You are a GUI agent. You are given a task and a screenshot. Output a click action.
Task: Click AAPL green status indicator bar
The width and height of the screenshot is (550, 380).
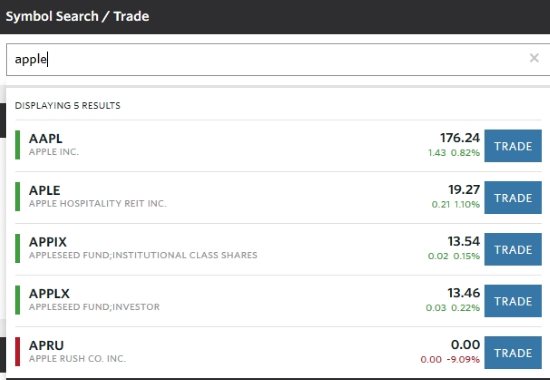[x=18, y=145]
